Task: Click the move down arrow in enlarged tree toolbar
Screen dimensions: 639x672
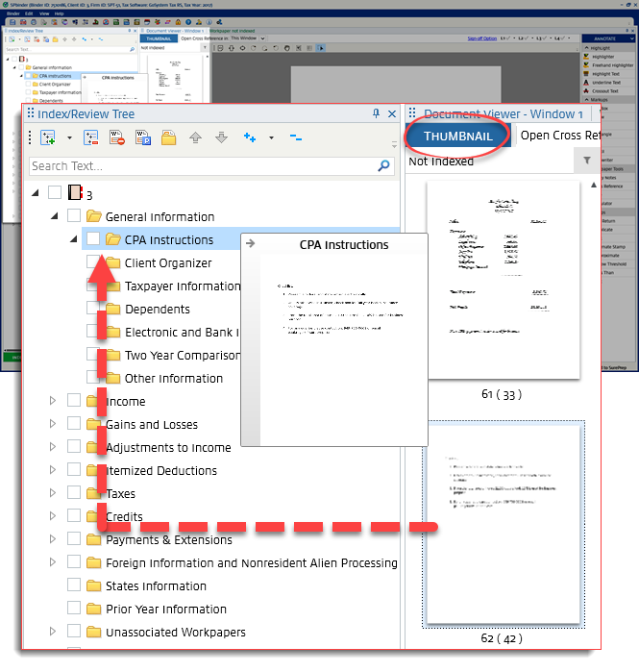Action: [221, 137]
